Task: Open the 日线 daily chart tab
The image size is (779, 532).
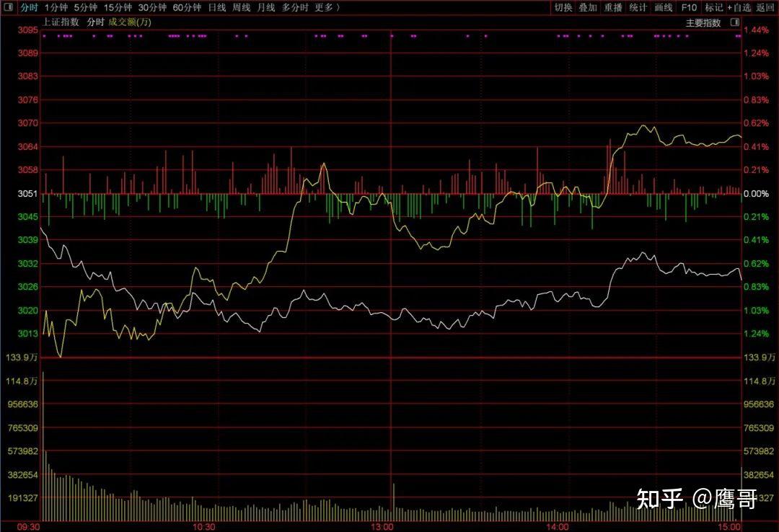Action: pyautogui.click(x=216, y=7)
